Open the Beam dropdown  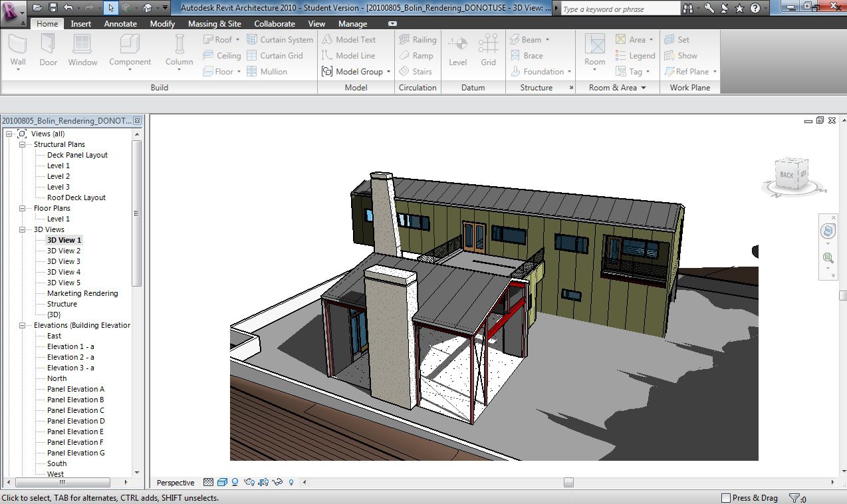547,40
